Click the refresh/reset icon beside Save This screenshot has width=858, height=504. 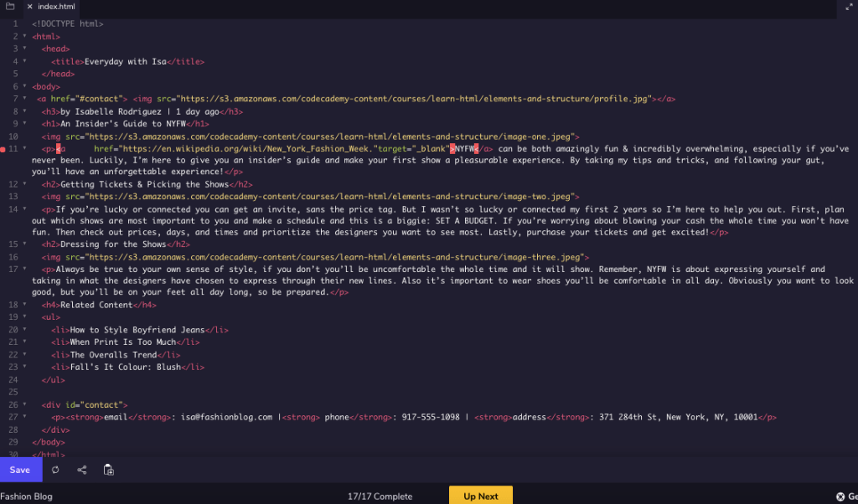point(55,471)
